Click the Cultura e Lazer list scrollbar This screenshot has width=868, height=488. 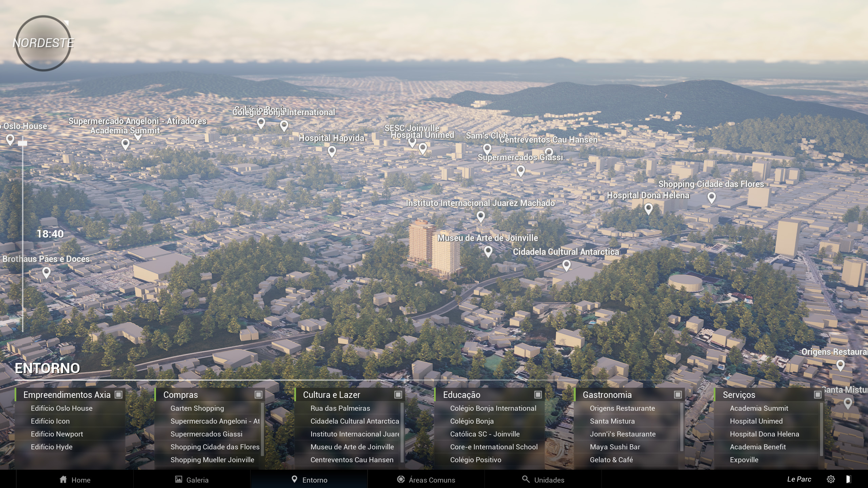tap(402, 432)
